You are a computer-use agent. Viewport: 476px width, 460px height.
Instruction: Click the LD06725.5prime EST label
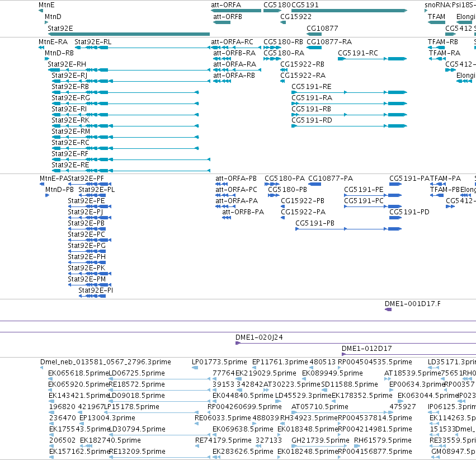click(x=136, y=373)
